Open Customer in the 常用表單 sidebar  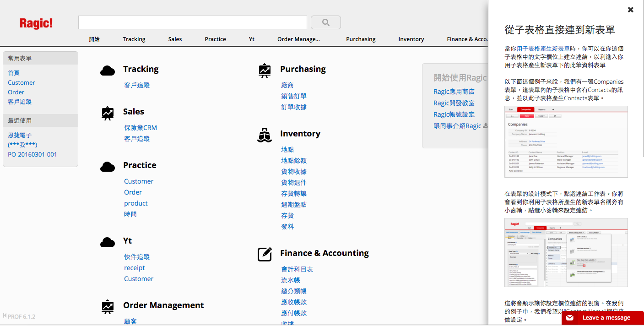pyautogui.click(x=22, y=82)
